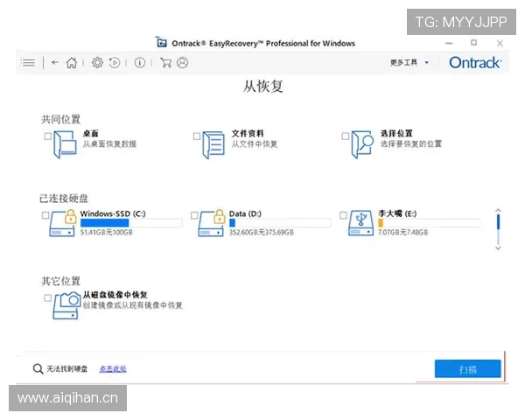Click the drive list scroll down arrow
Image resolution: width=525 pixels, height=420 pixels.
coord(498,248)
